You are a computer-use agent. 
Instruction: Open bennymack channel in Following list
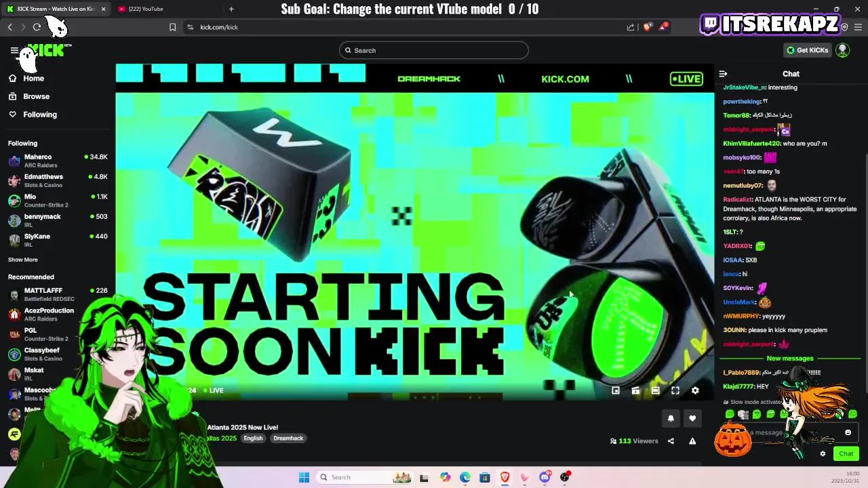(x=58, y=220)
